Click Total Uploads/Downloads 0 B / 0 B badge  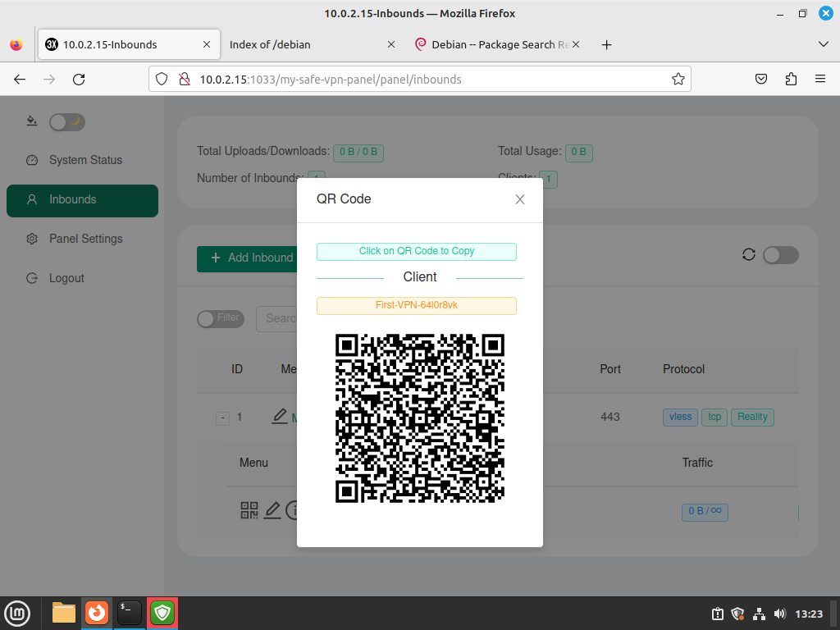tap(358, 153)
